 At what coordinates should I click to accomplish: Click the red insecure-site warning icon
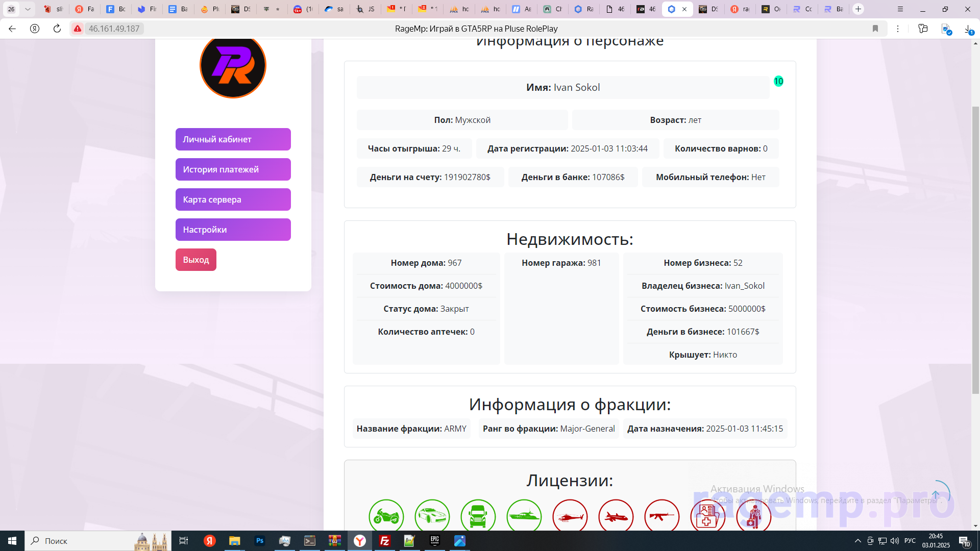(x=78, y=29)
